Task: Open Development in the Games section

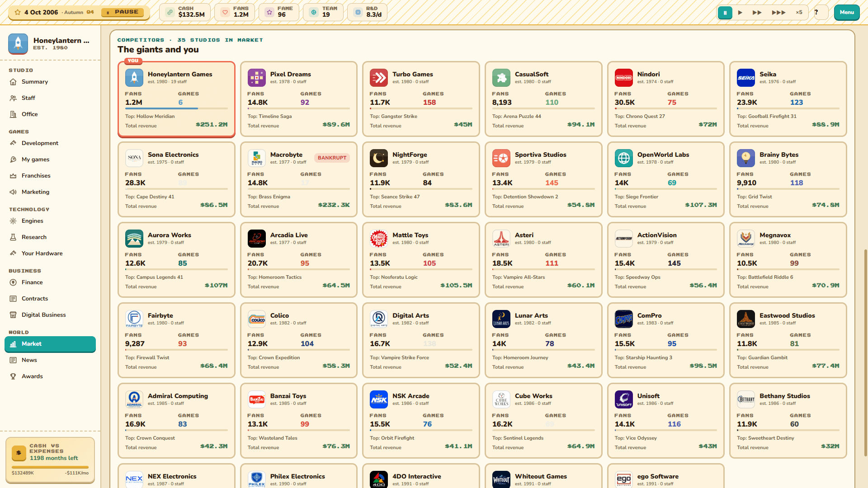Action: click(50, 143)
